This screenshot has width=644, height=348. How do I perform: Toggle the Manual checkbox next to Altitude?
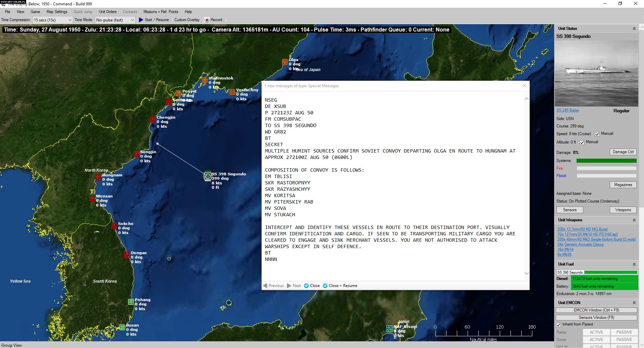coord(582,142)
